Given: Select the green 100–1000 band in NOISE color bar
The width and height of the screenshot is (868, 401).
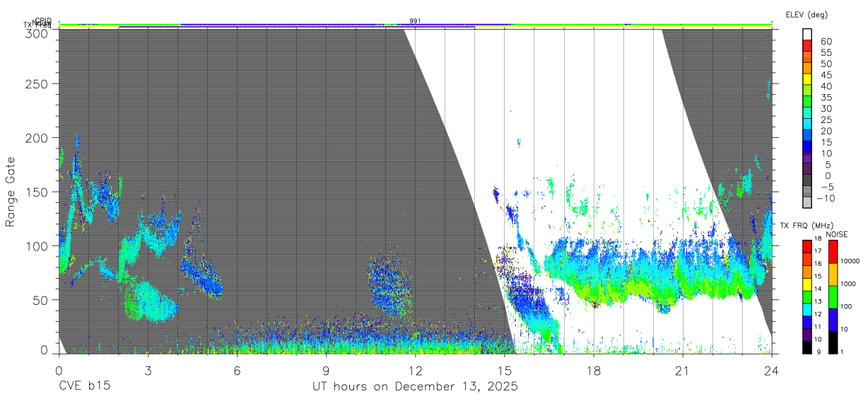Looking at the screenshot, I should pos(833,296).
